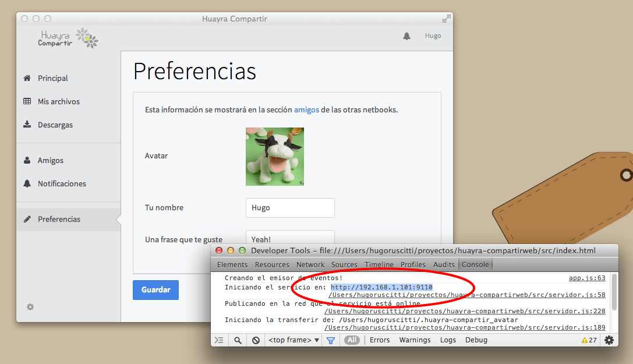The width and height of the screenshot is (633, 364).
Task: Toggle the console filter funnel icon
Action: [331, 340]
